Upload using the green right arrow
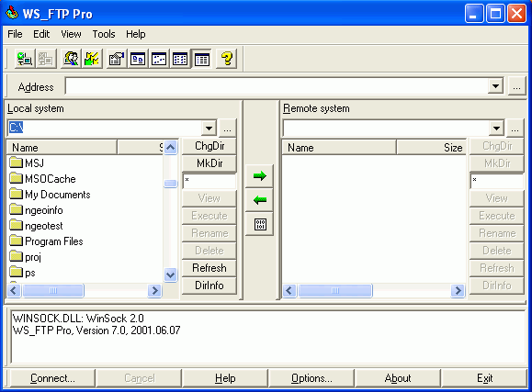This screenshot has width=532, height=392. click(x=259, y=176)
